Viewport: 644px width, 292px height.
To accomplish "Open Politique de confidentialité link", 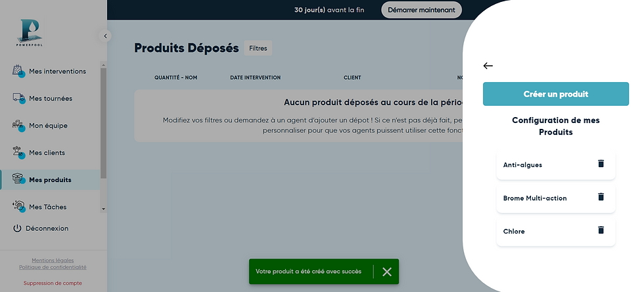I will (x=53, y=267).
